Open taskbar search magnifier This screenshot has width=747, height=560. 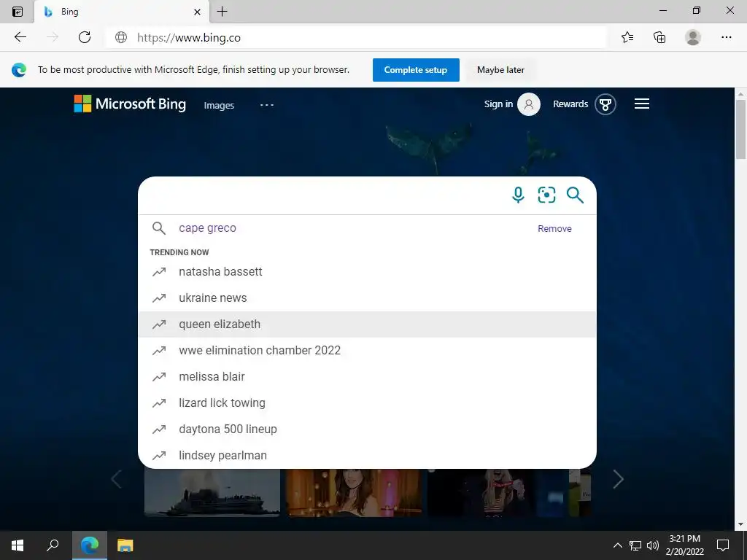[x=53, y=545]
